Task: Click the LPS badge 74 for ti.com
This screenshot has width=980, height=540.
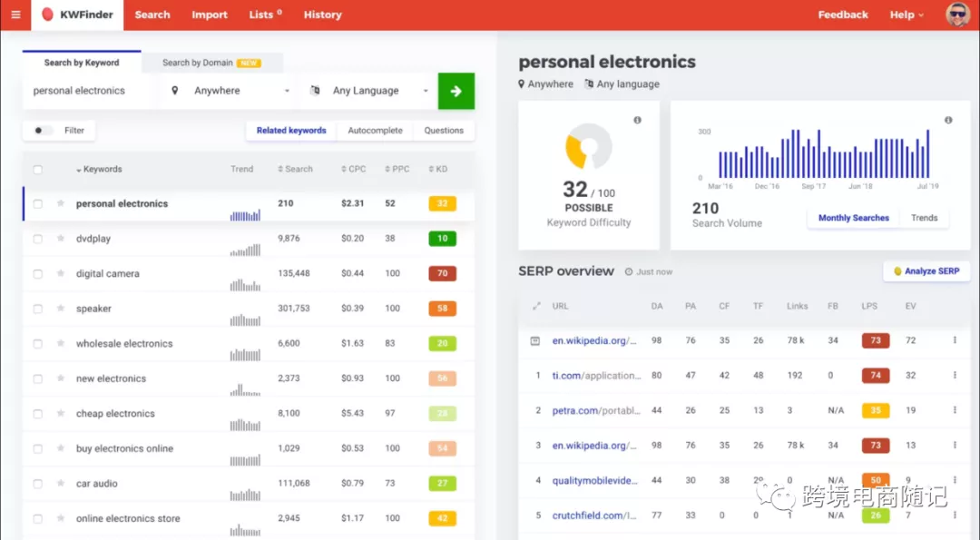Action: click(x=876, y=376)
